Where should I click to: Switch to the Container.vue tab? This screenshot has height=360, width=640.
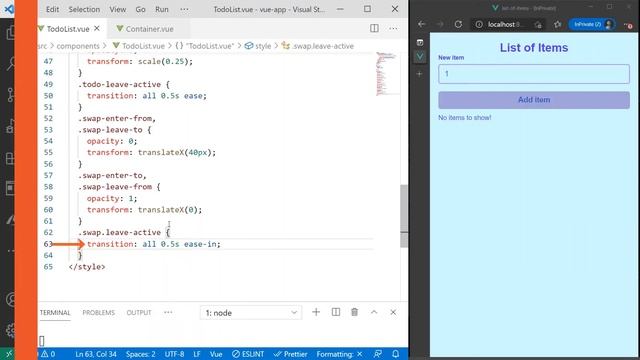[x=149, y=29]
